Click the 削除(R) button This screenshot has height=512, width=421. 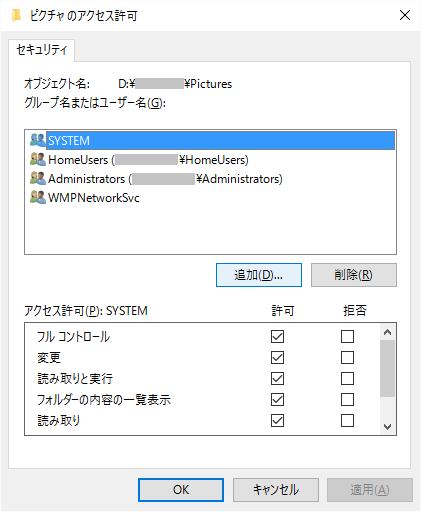tap(354, 275)
